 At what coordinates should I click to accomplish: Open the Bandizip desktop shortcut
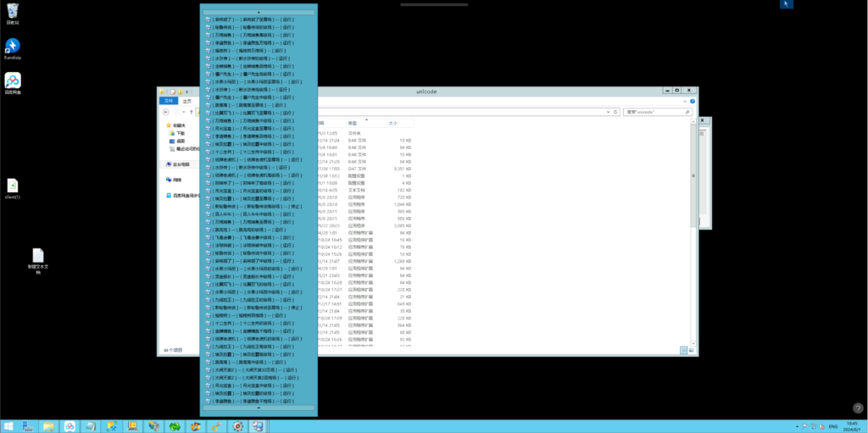13,45
